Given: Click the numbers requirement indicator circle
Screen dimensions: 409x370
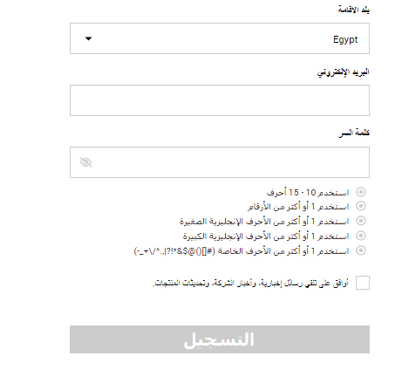Looking at the screenshot, I should click(x=361, y=206).
